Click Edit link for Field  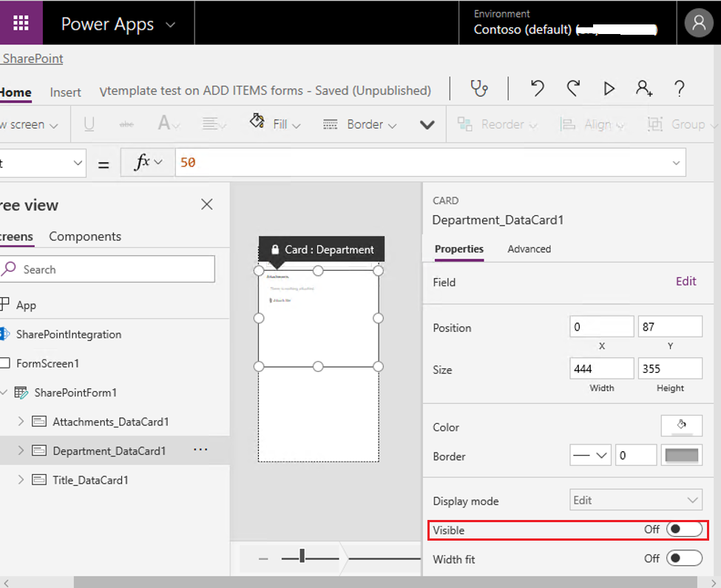coord(686,281)
